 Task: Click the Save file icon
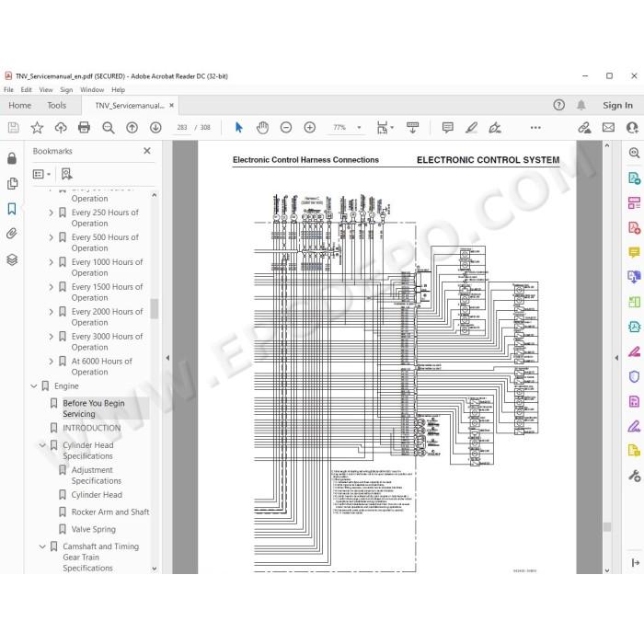(13, 128)
